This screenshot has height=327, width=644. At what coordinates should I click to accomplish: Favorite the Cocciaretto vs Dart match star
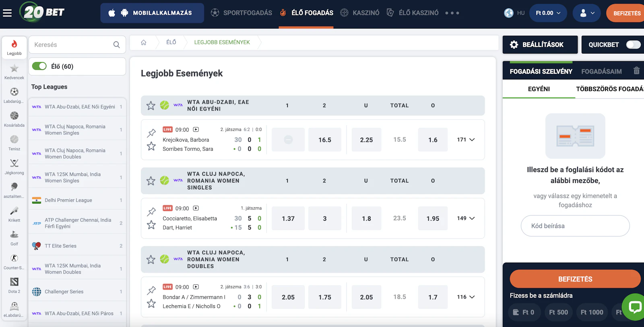[x=151, y=225]
